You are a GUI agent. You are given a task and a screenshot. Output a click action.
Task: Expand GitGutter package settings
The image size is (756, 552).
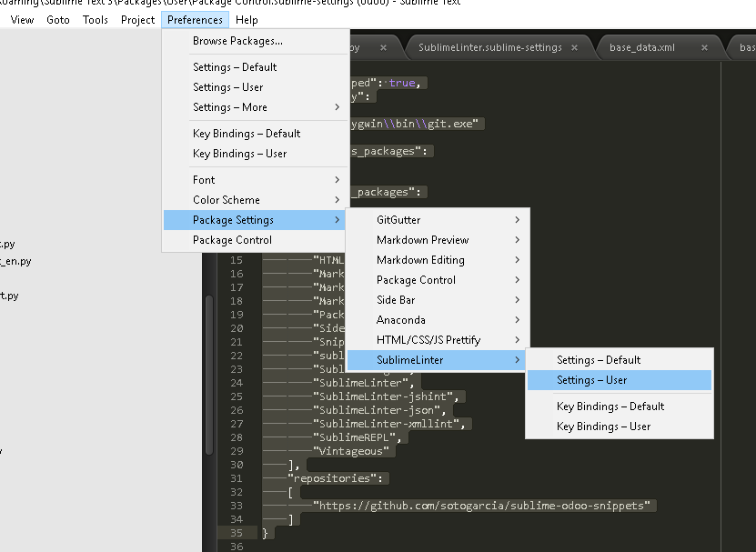pos(438,220)
